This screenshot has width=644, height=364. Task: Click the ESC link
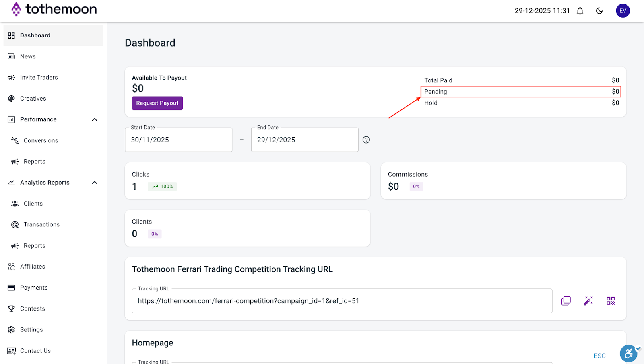click(x=600, y=356)
